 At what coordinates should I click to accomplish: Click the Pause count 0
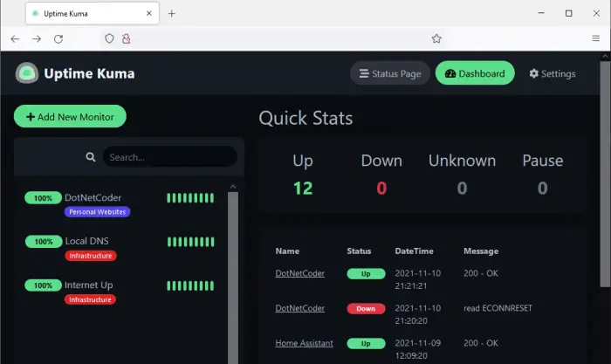(542, 189)
